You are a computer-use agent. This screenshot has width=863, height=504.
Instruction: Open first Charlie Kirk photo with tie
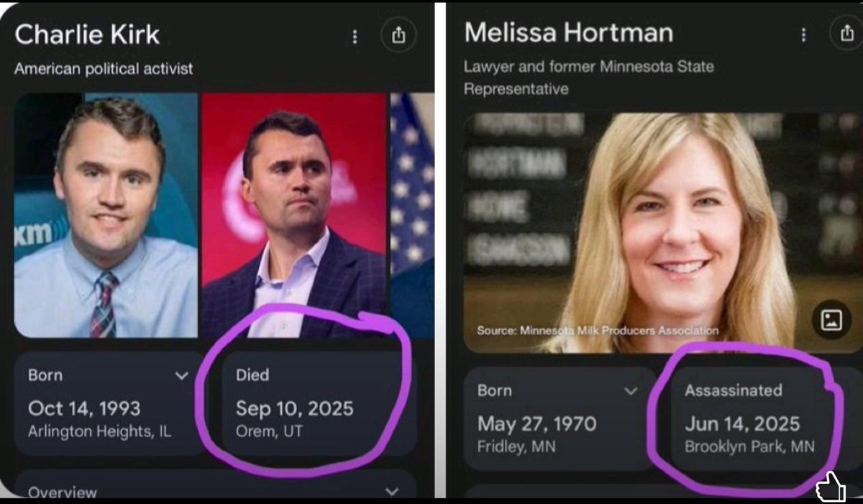(x=105, y=215)
